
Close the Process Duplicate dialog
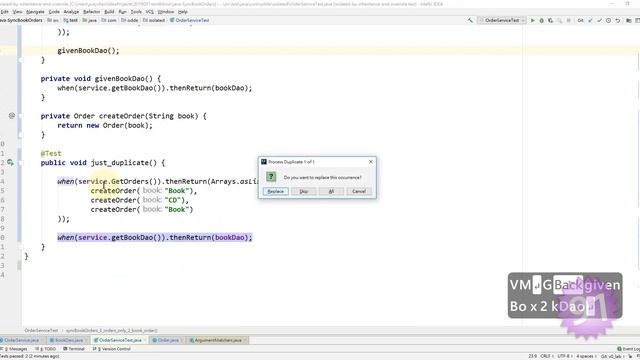(371, 162)
